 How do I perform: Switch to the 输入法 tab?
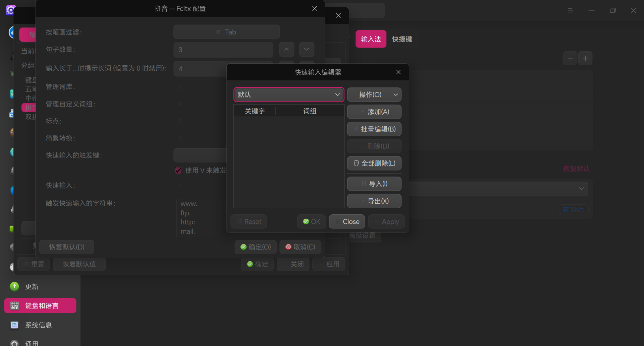pyautogui.click(x=371, y=39)
